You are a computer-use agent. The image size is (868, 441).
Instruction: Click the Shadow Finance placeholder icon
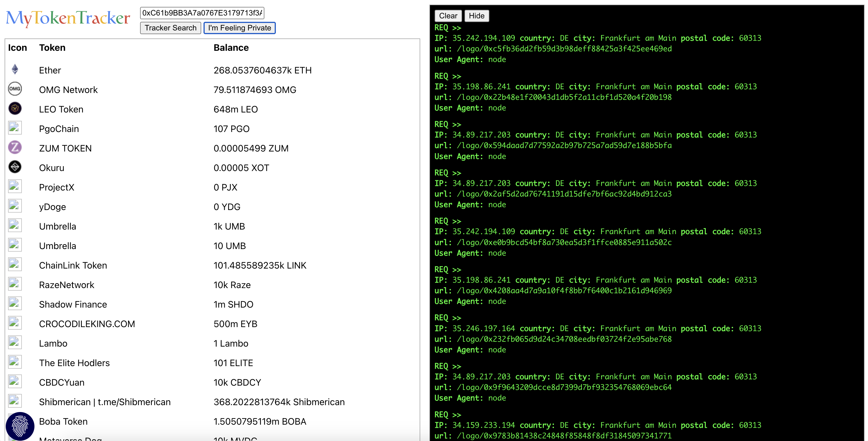(x=15, y=304)
